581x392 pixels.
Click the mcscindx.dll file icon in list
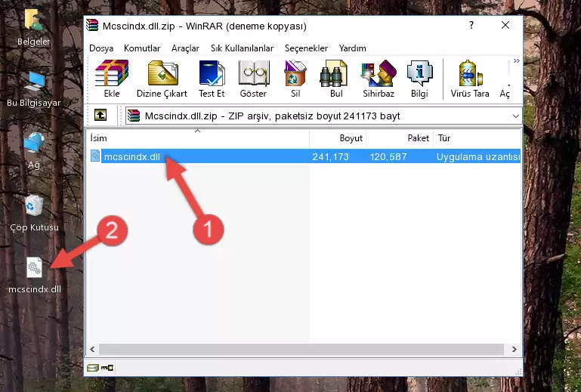coord(95,156)
